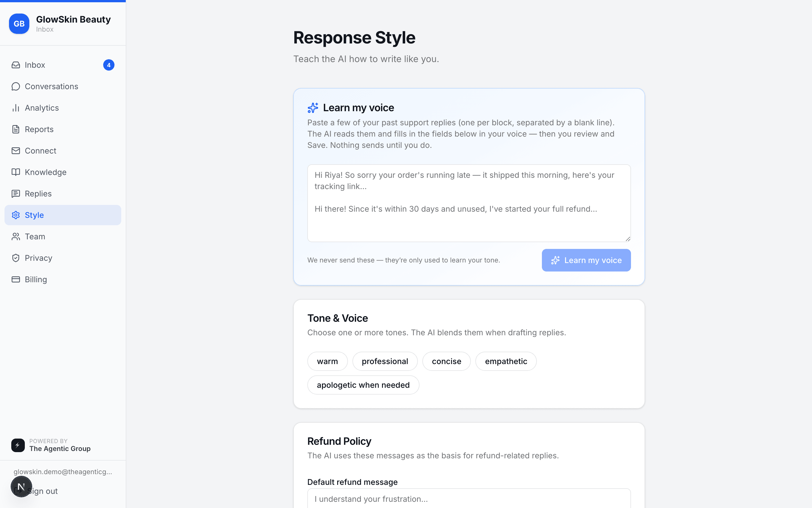Screen dimensions: 812x508
Task: Open the Billing page link
Action: [x=63, y=279]
